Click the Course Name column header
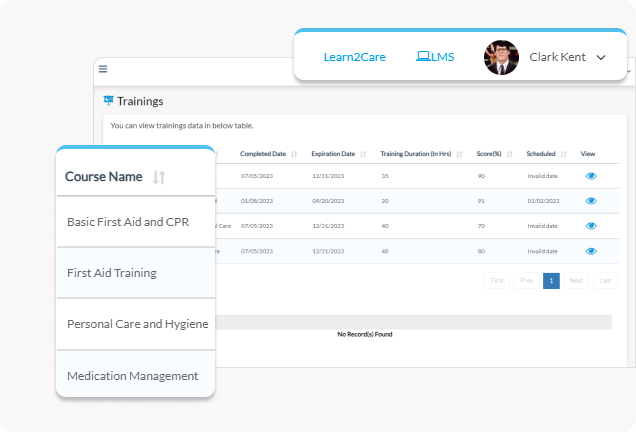Image resolution: width=636 pixels, height=432 pixels. 103,177
